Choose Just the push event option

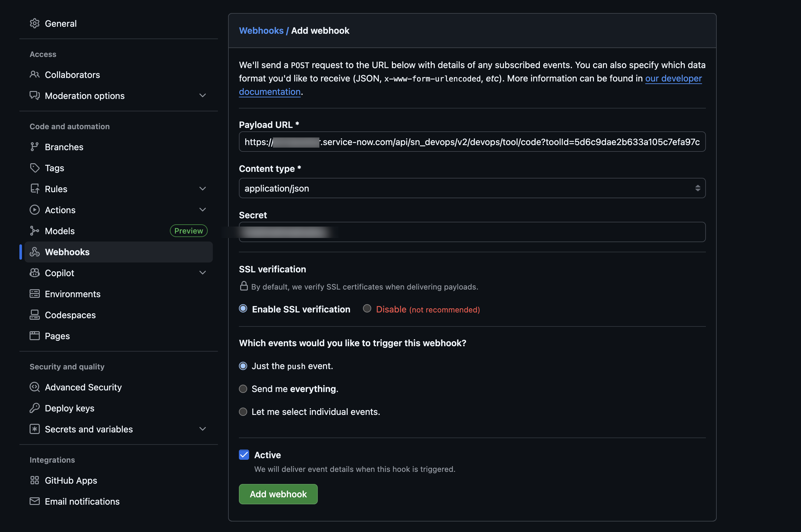[243, 366]
